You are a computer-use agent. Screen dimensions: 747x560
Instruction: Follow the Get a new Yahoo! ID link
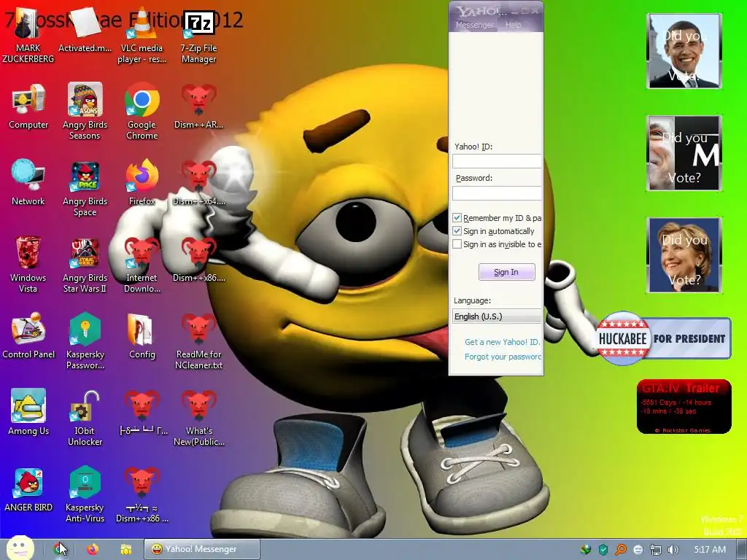coord(502,342)
